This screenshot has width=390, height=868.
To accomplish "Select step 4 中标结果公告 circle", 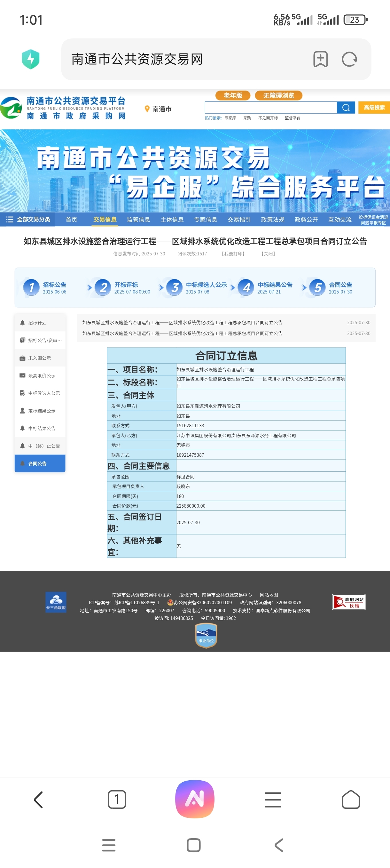I will click(246, 287).
